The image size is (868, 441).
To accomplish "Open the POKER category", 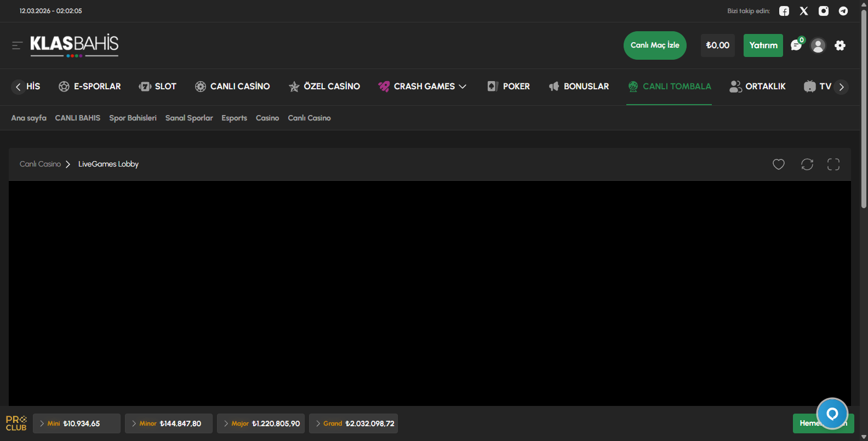I will tap(509, 87).
